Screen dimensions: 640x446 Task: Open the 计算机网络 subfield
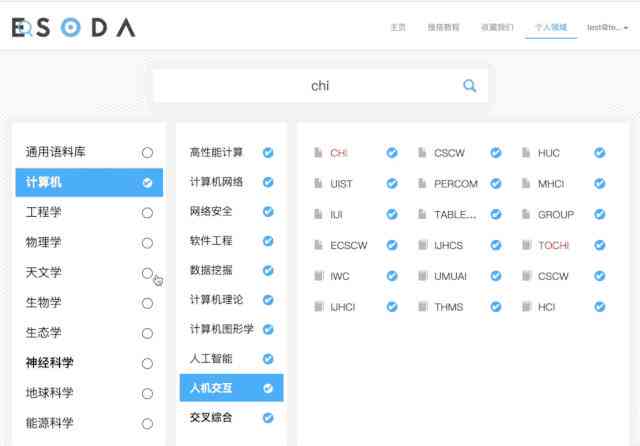[216, 182]
